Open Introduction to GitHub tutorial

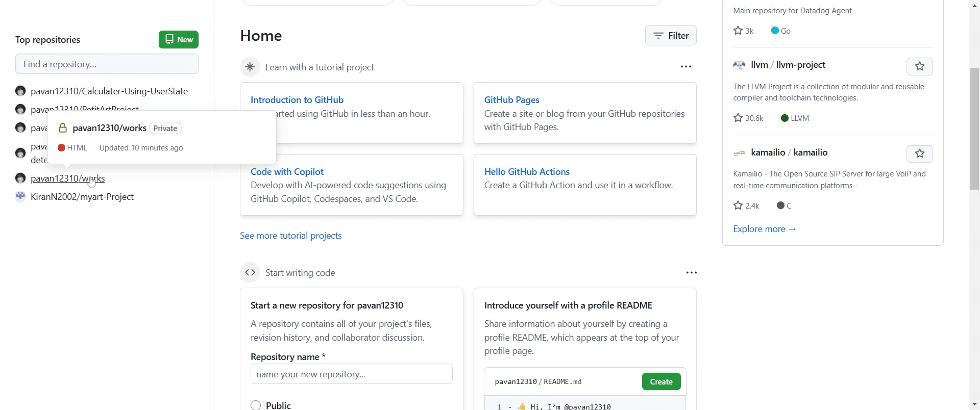pos(297,100)
